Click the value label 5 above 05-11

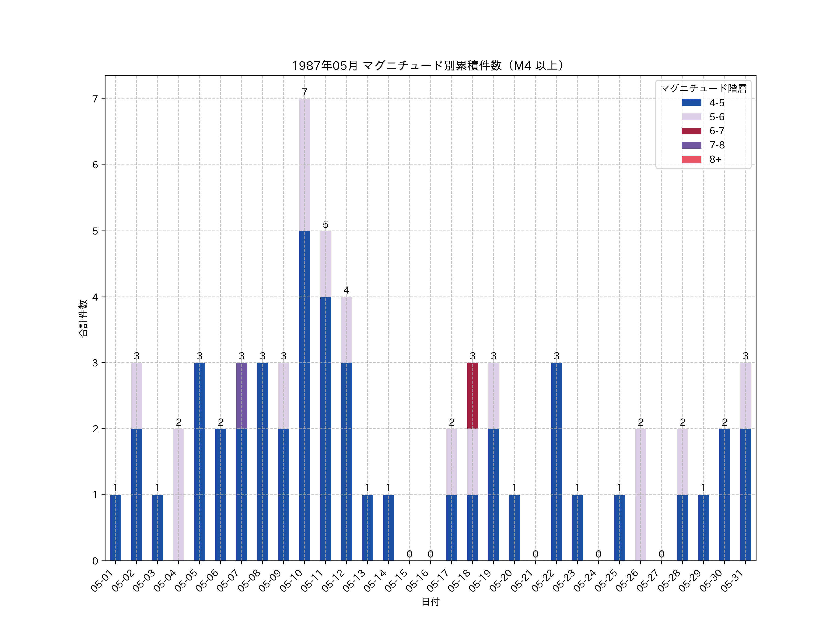tap(325, 224)
